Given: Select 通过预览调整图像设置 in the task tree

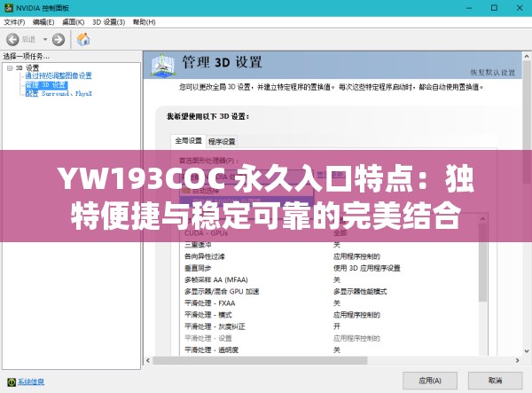Looking at the screenshot, I should tap(59, 75).
